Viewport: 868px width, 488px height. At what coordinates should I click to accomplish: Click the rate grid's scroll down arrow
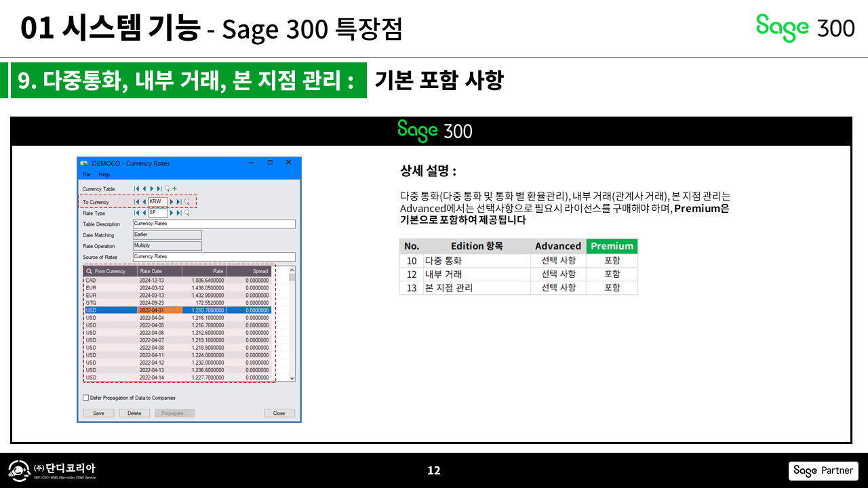pos(292,378)
